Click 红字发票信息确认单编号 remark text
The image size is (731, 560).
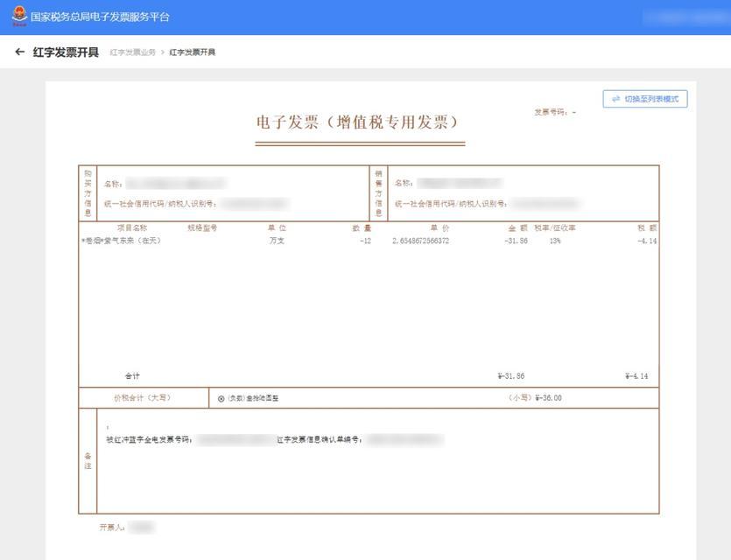coord(320,439)
